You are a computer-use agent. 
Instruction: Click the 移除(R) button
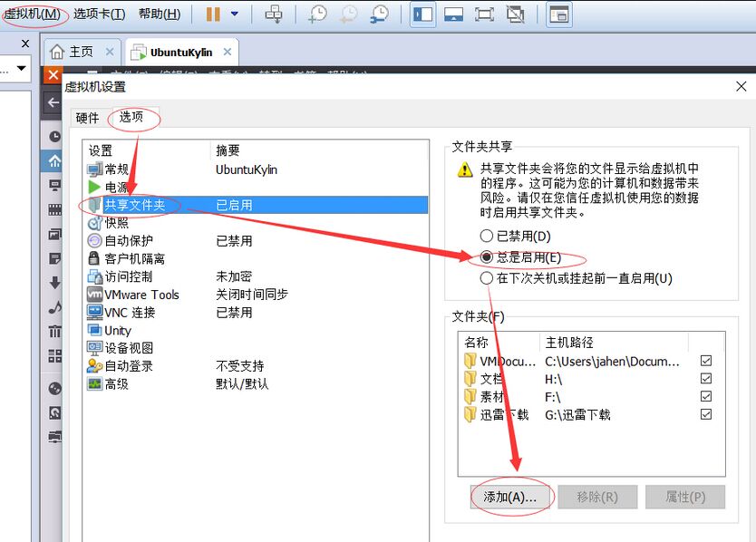[x=598, y=497]
